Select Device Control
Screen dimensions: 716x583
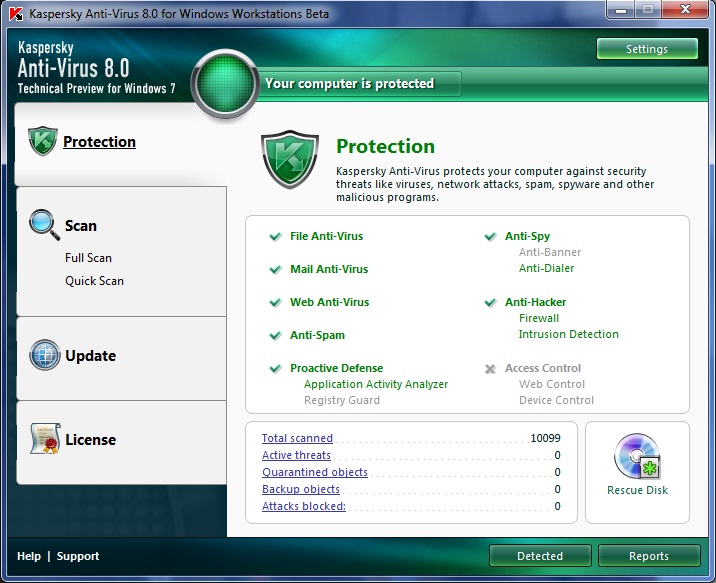[x=556, y=400]
